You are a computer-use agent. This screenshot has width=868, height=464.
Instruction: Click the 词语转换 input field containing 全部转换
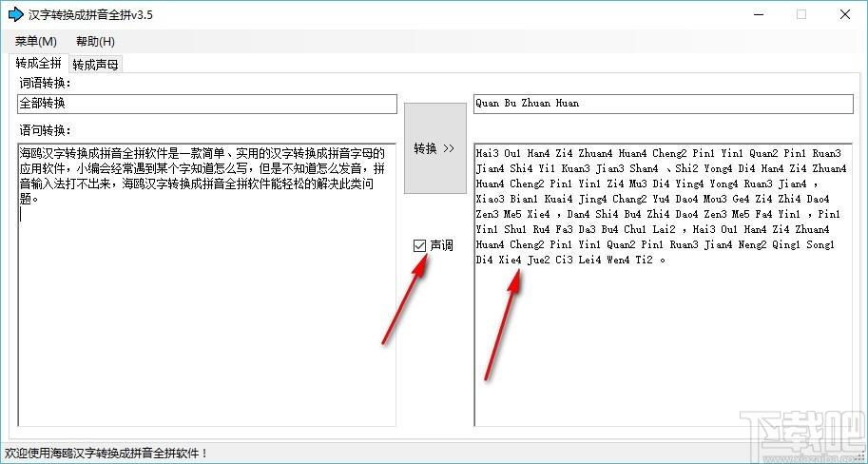tap(207, 104)
